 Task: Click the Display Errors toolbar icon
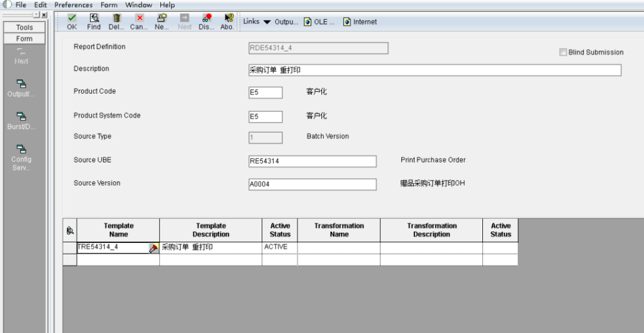point(207,18)
